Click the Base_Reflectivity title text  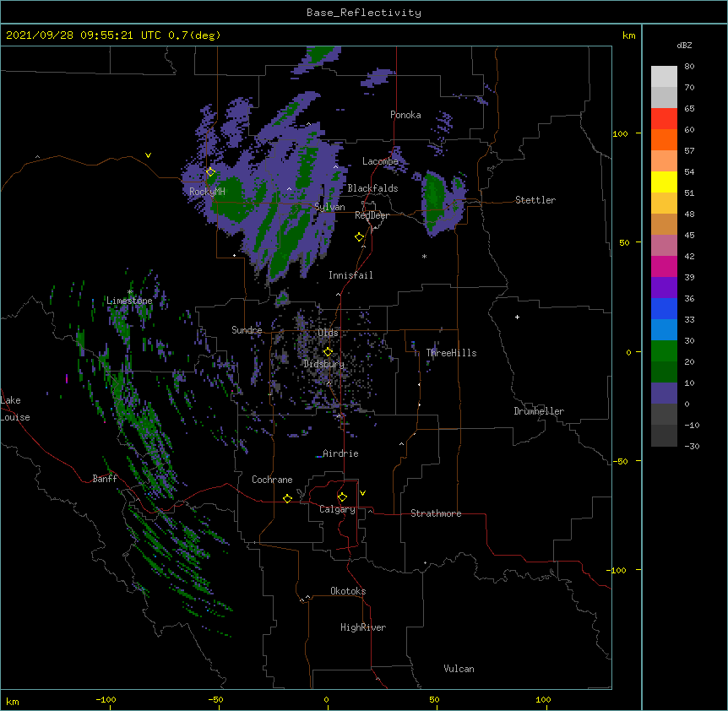tap(364, 13)
